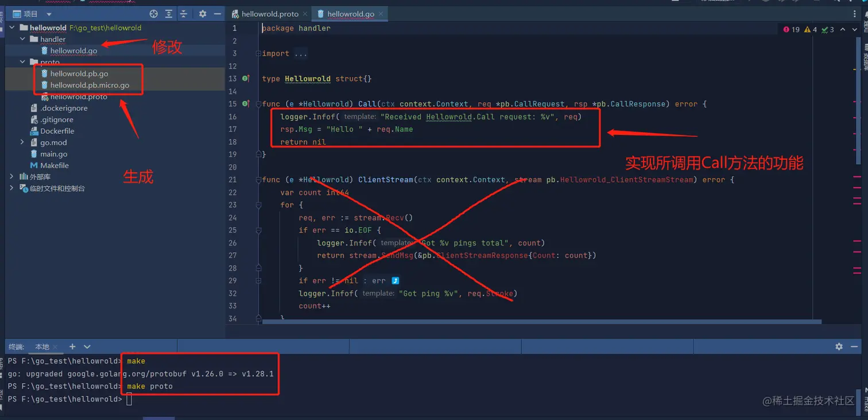The width and height of the screenshot is (868, 420).
Task: Select hellowrold.pb.micro.go file in tree
Action: 90,85
